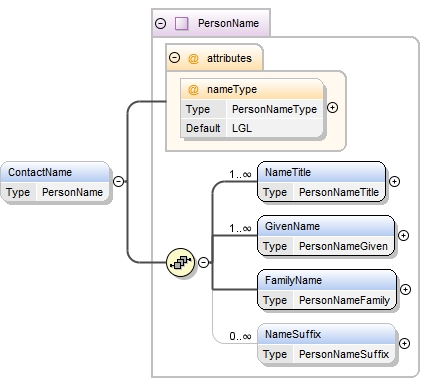Expand the GivenName element
The height and width of the screenshot is (379, 421).
pyautogui.click(x=403, y=235)
